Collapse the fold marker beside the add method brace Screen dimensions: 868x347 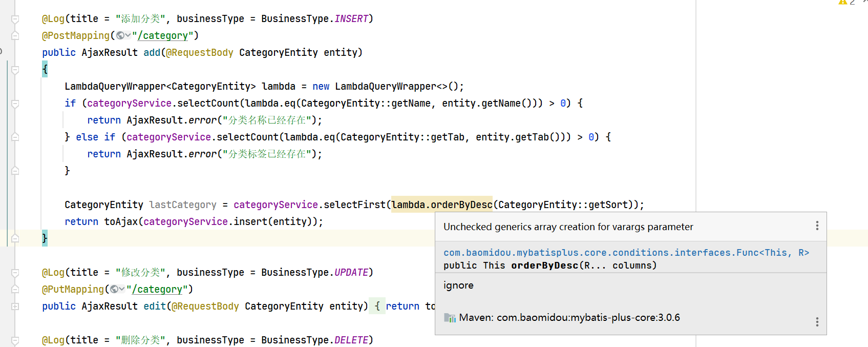(15, 70)
